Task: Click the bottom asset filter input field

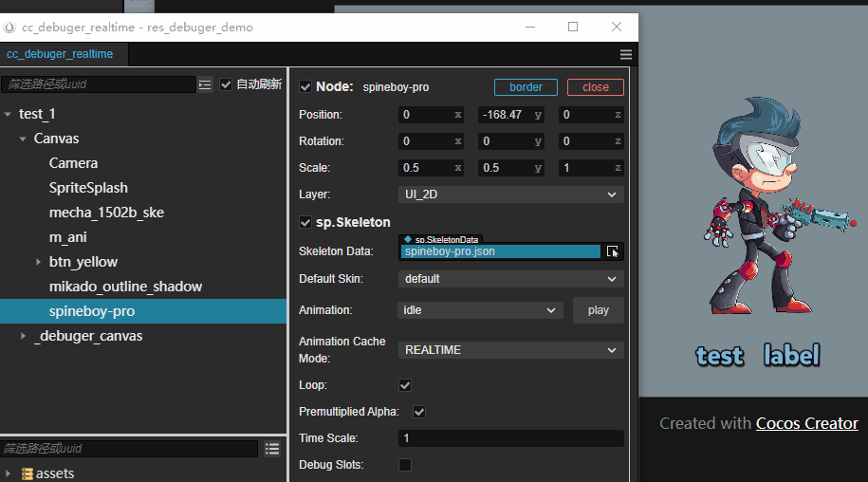Action: 130,449
